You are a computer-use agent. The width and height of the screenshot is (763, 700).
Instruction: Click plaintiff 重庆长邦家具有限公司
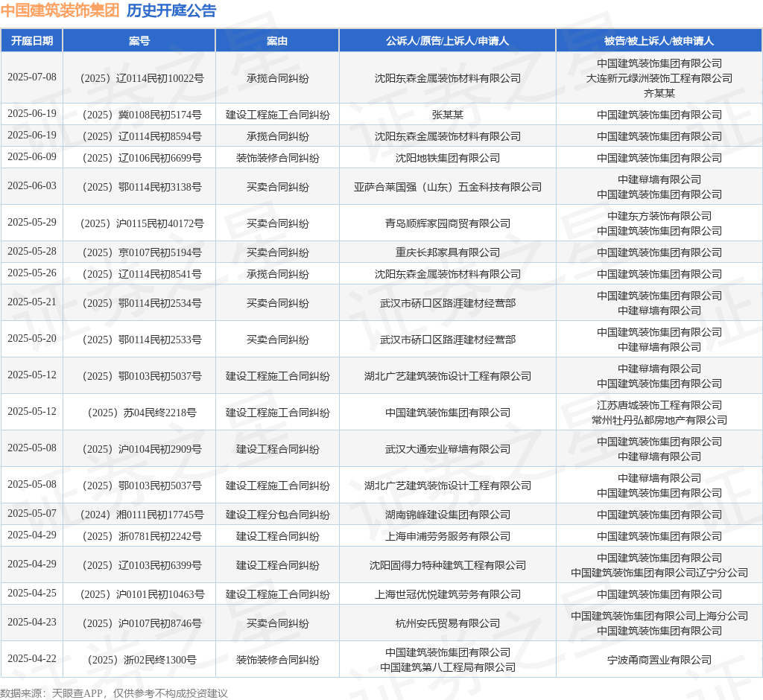pos(448,252)
